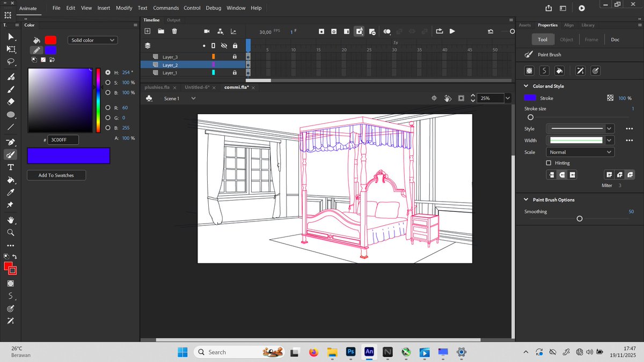
Task: Select the Selection arrow tool
Action: (11, 36)
